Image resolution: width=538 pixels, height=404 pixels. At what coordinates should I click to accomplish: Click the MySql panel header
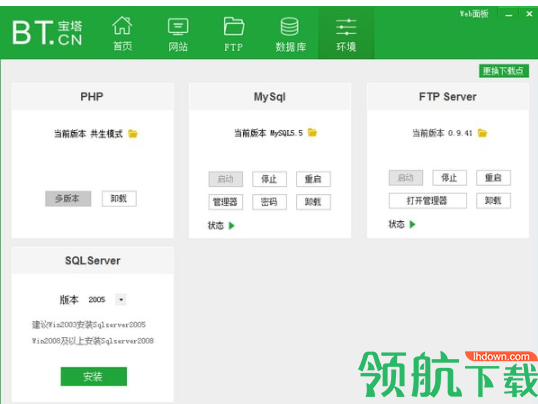click(270, 96)
